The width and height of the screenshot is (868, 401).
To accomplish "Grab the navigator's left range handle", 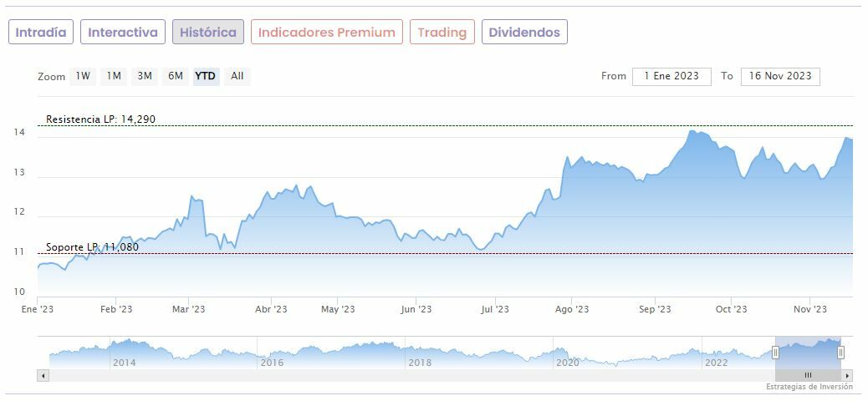I will [x=775, y=353].
